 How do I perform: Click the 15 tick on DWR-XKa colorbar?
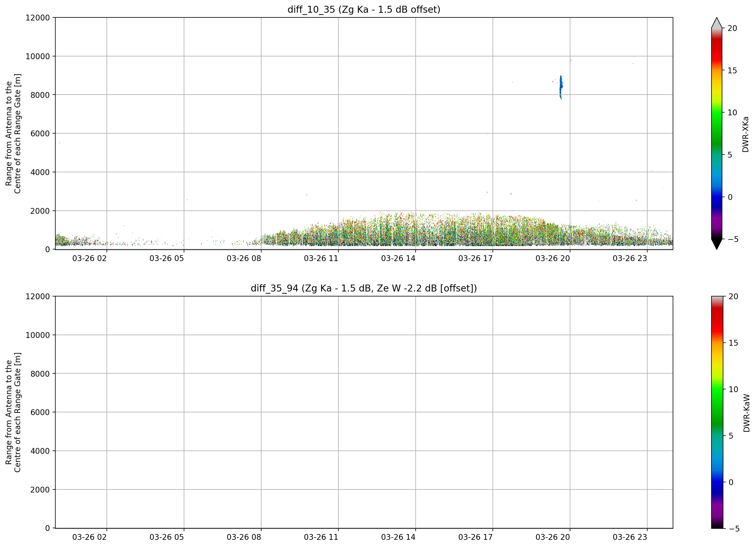(x=732, y=71)
